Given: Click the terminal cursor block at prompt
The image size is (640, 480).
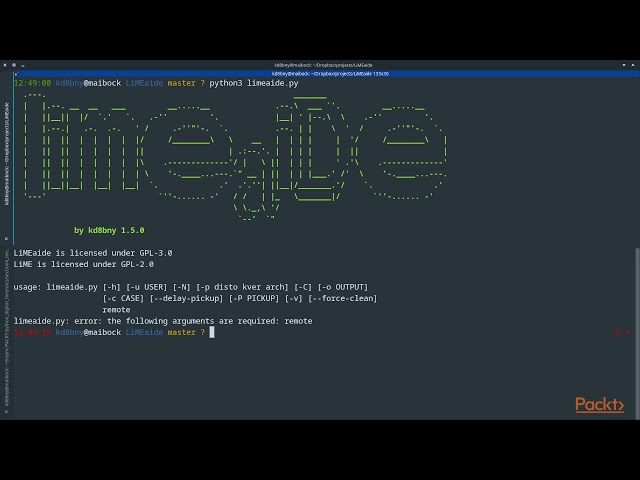Looking at the screenshot, I should 212,332.
